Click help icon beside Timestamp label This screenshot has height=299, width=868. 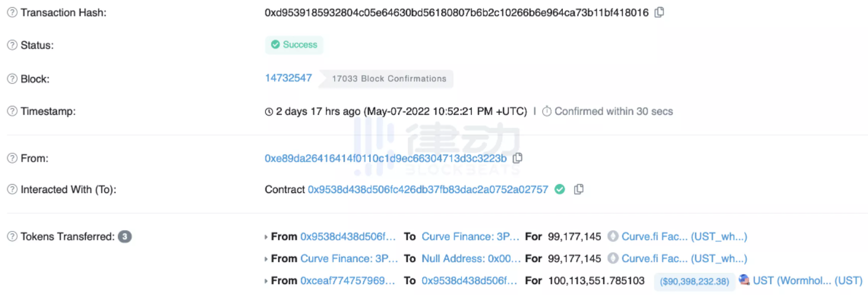(x=12, y=111)
